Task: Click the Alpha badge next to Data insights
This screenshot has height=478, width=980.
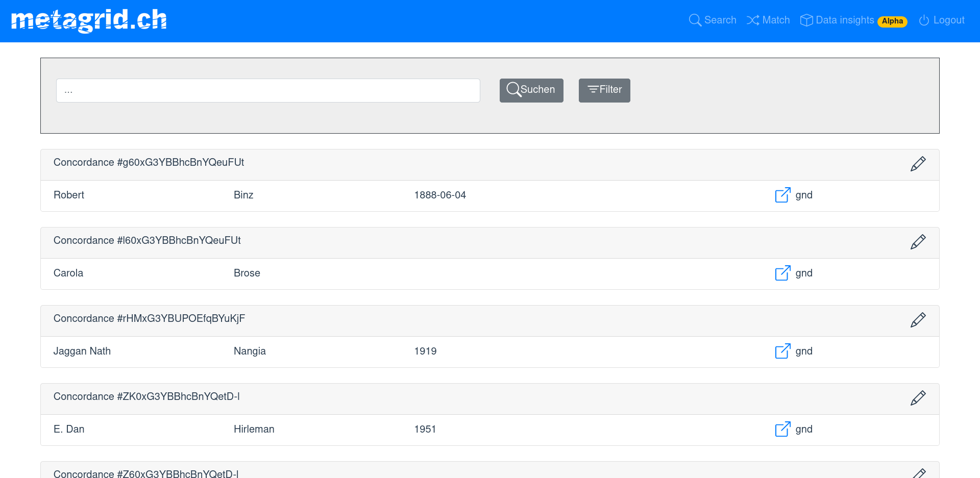Action: tap(892, 21)
